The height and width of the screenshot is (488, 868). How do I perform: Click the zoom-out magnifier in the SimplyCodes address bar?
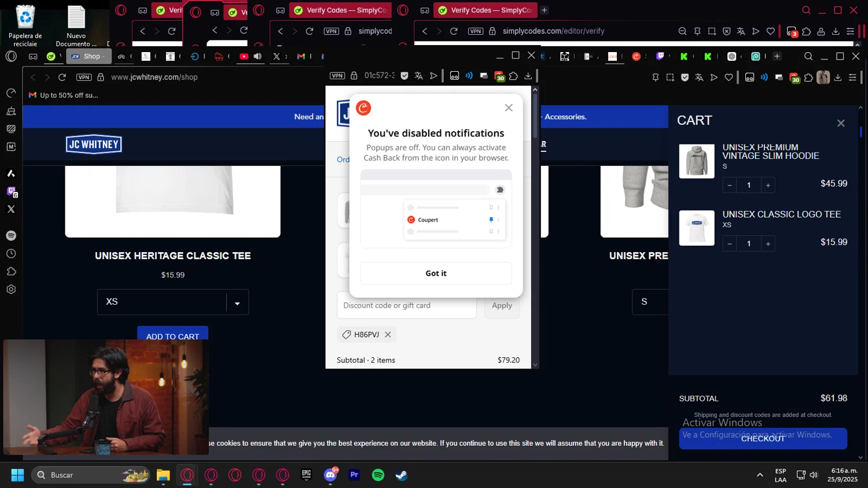682,31
